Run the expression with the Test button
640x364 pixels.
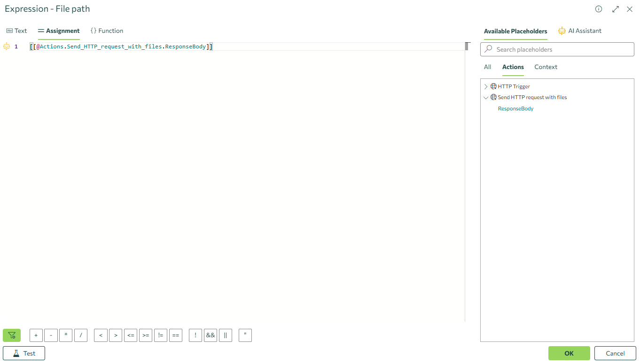[23, 353]
